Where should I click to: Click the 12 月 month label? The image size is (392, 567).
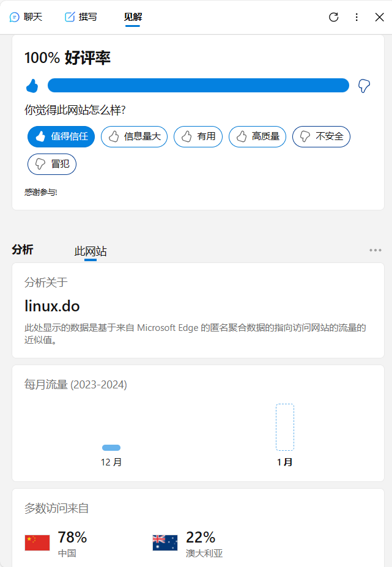(x=111, y=462)
